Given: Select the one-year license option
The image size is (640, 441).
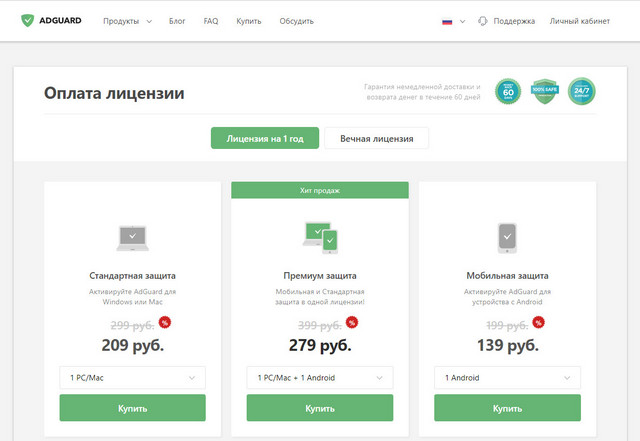Looking at the screenshot, I should point(265,138).
